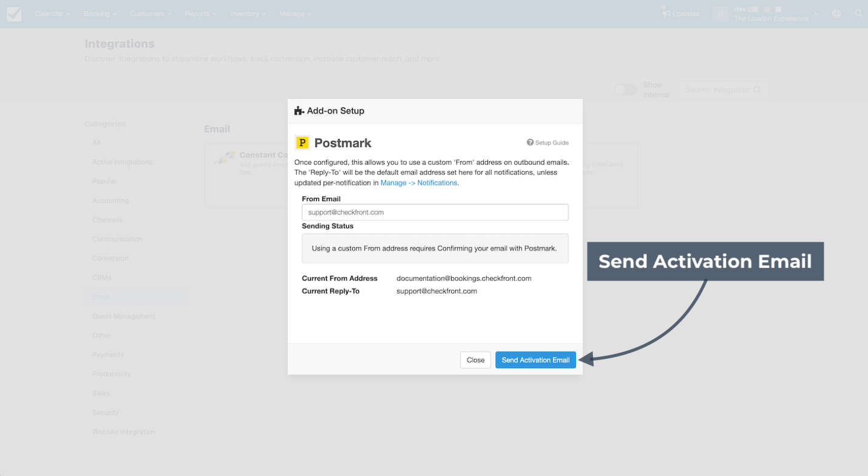Open the Booking dropdown menu
Screen dimensions: 868x476
pos(100,13)
